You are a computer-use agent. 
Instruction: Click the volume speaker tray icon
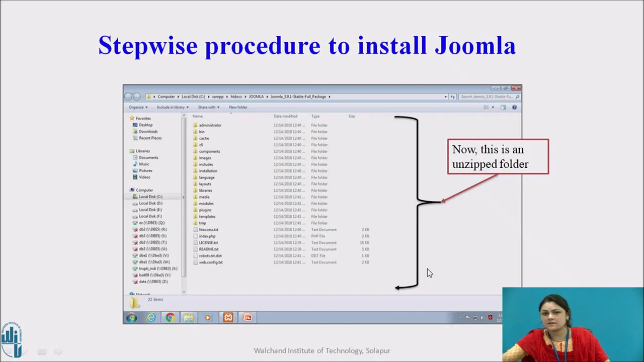point(482,317)
